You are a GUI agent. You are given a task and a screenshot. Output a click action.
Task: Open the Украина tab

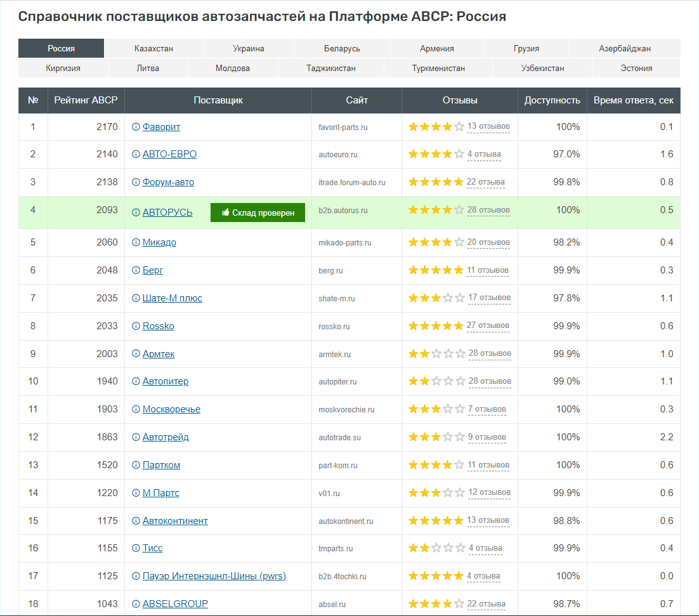pyautogui.click(x=248, y=48)
